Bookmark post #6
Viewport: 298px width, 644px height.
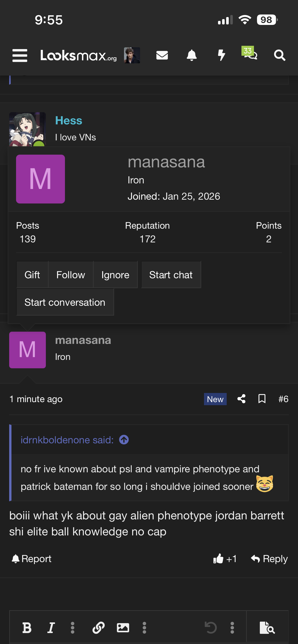262,399
